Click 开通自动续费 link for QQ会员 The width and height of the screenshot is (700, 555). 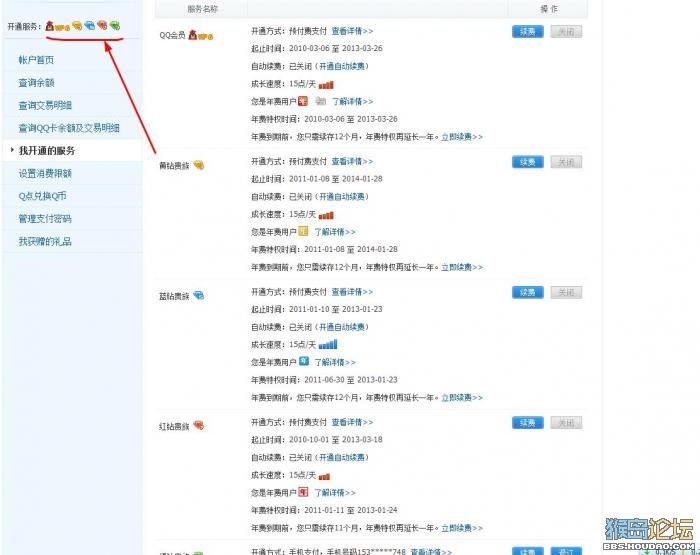pyautogui.click(x=342, y=67)
